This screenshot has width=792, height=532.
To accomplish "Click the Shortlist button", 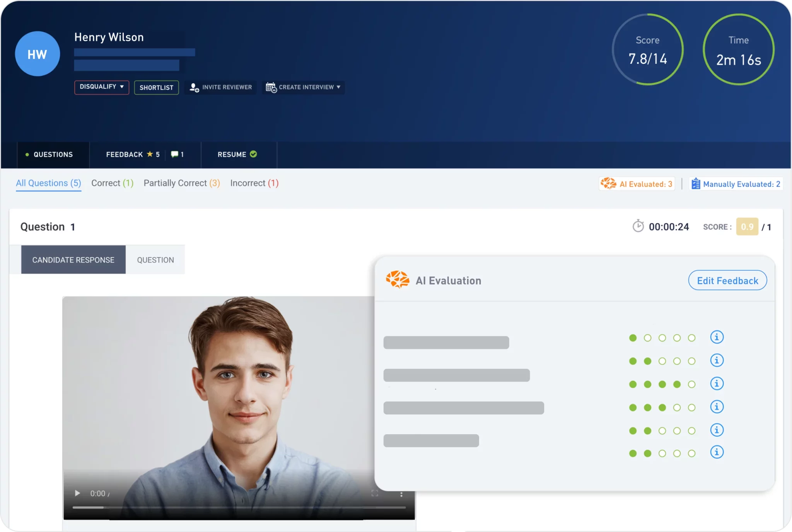I will [156, 88].
